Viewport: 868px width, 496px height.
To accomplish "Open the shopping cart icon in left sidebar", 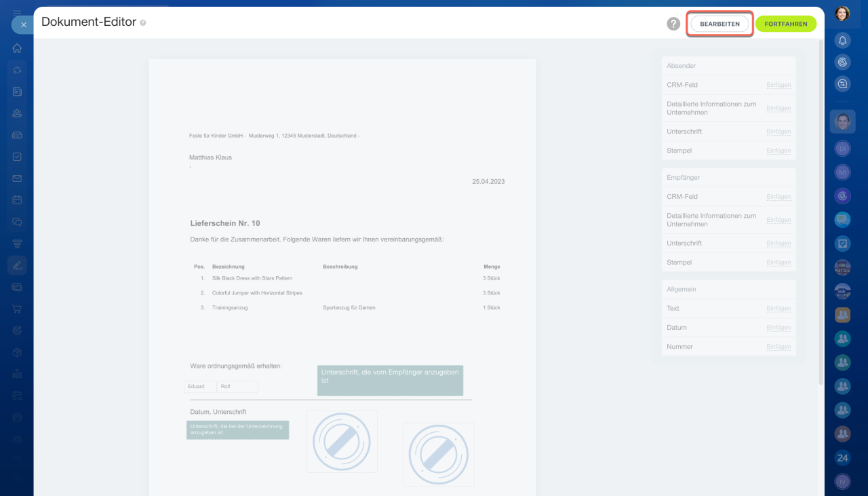I will [x=17, y=309].
